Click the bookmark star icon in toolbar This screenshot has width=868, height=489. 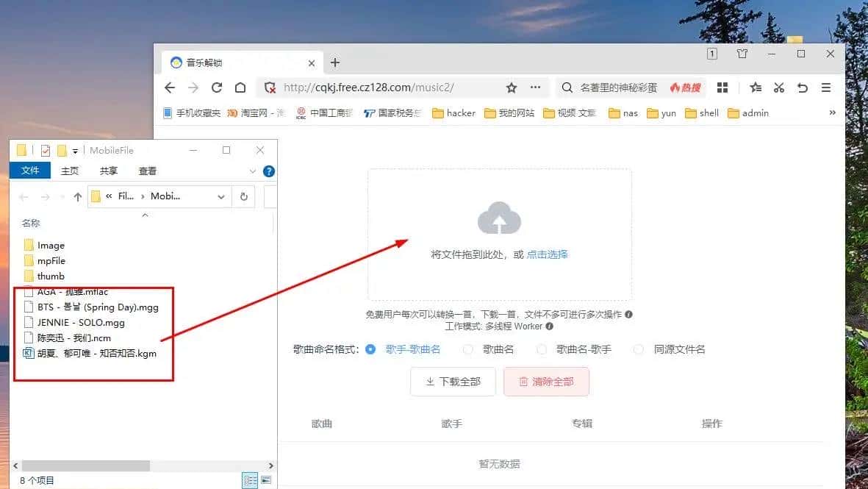[756, 88]
